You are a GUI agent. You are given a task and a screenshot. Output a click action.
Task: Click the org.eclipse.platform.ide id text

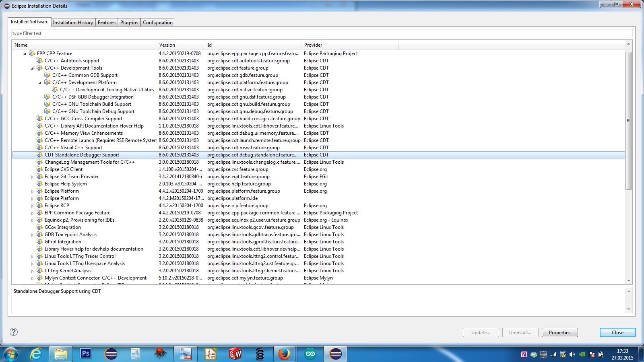232,198
